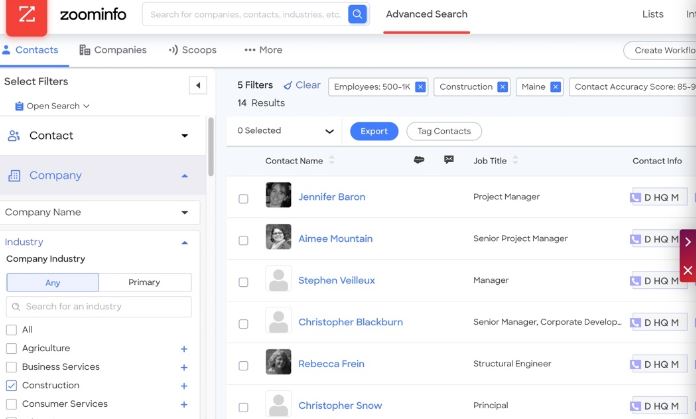Sort by Contact Name column arrows
The height and width of the screenshot is (419, 696).
coord(332,161)
